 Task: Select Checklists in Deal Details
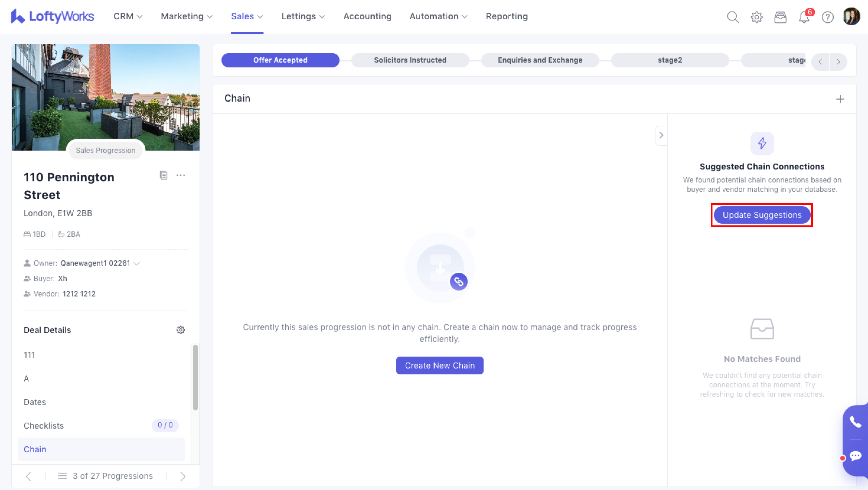pyautogui.click(x=44, y=426)
